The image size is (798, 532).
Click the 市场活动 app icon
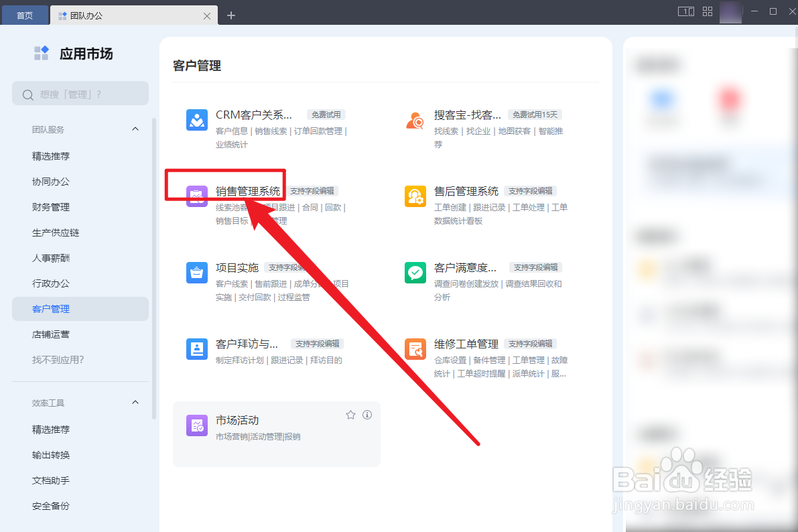(196, 425)
